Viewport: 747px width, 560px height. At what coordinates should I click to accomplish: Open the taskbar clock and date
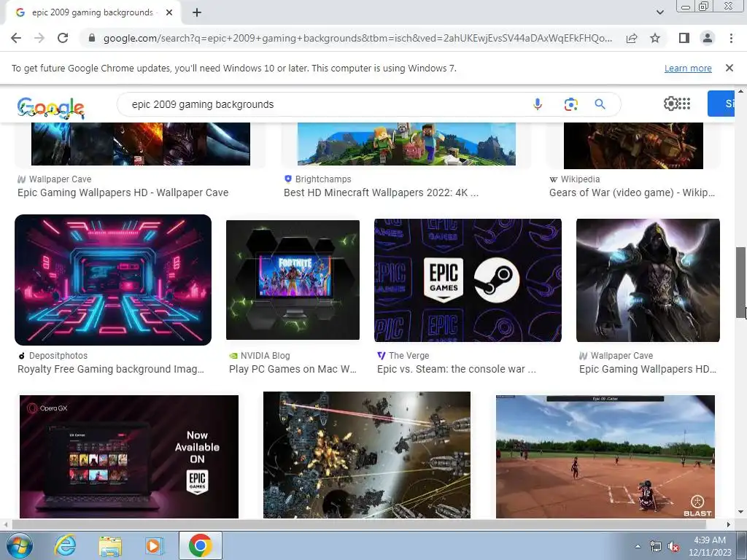click(710, 546)
